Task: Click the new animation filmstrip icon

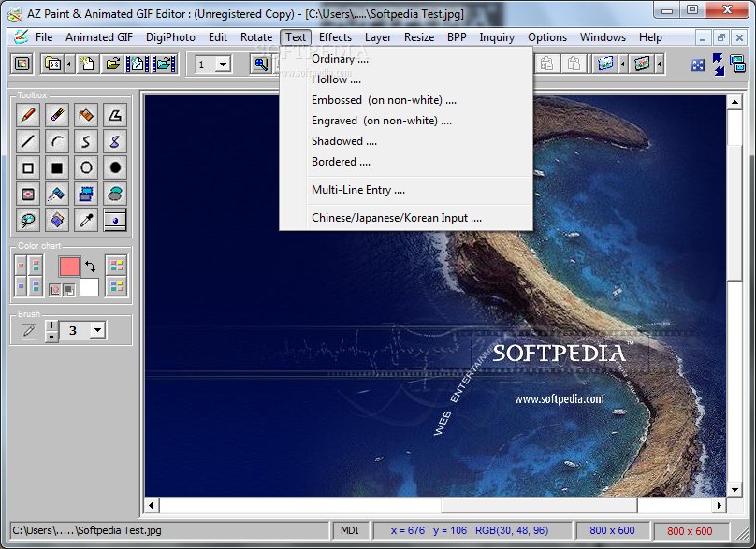Action: coord(138,64)
